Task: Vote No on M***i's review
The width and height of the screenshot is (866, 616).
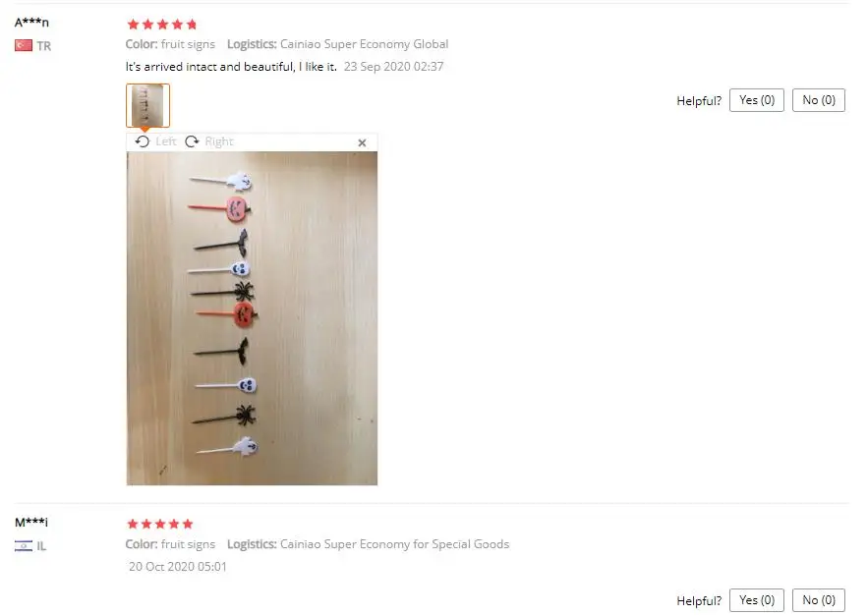Action: coord(819,600)
